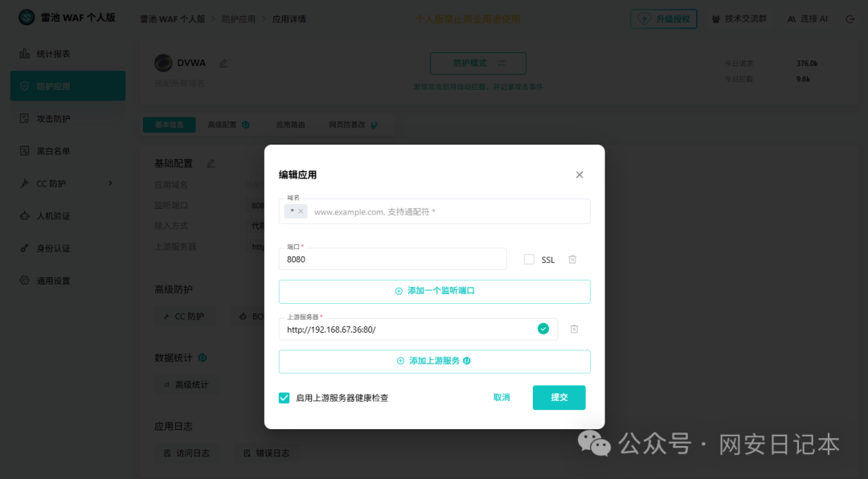Delete the 8080 port row via trash icon

572,259
